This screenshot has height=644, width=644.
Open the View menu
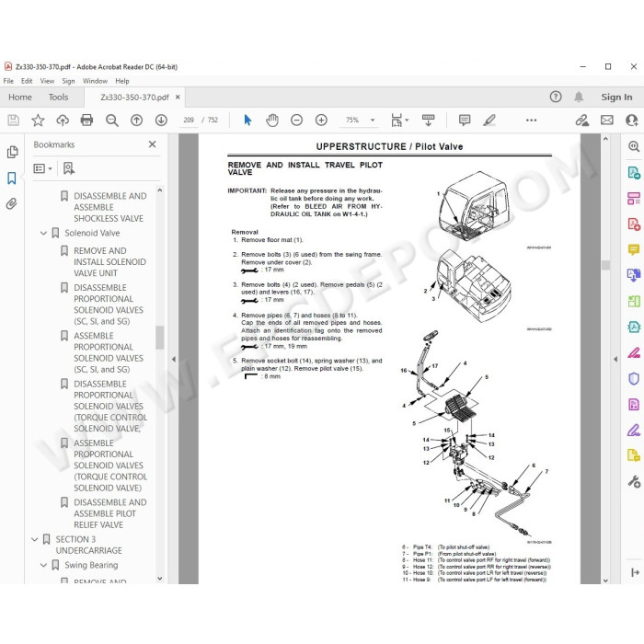(47, 81)
